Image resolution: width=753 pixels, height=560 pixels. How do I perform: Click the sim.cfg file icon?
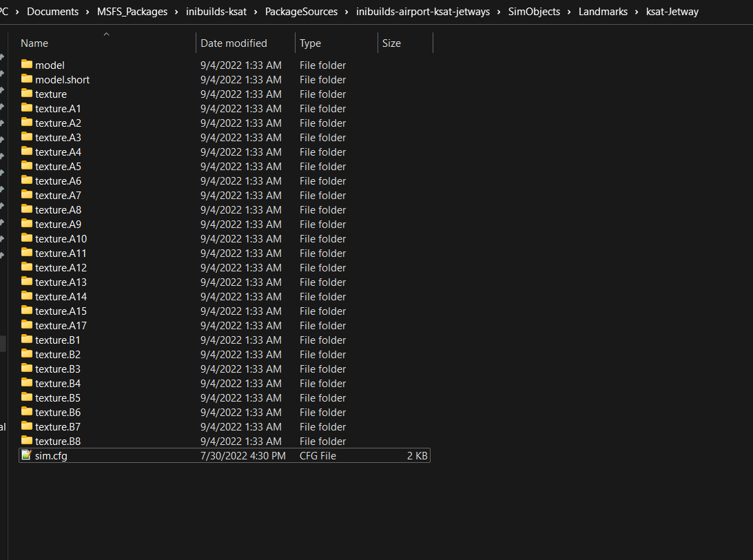tap(27, 455)
